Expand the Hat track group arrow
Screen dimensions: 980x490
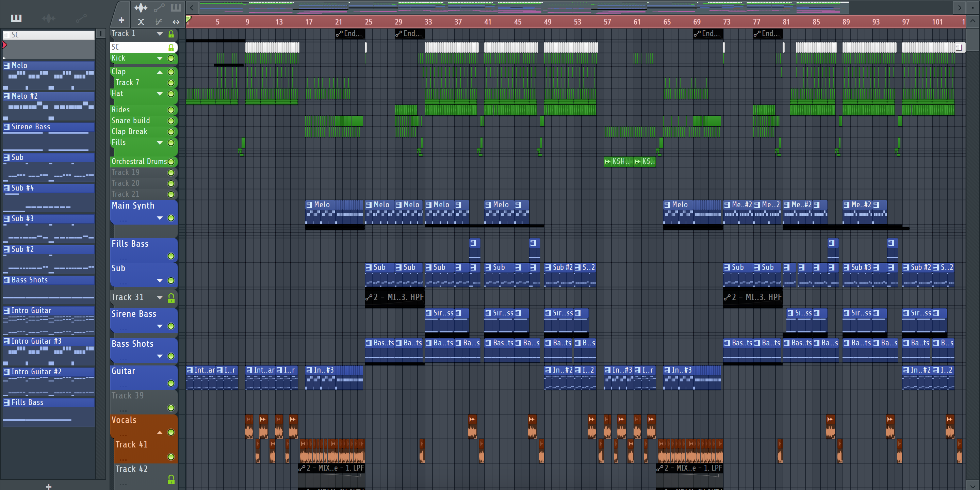click(x=160, y=94)
